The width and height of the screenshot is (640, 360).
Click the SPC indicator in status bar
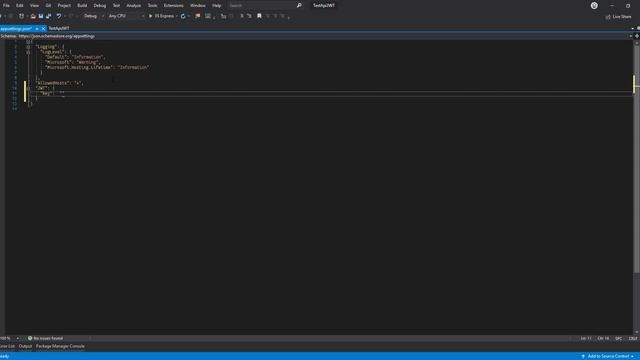coord(618,338)
